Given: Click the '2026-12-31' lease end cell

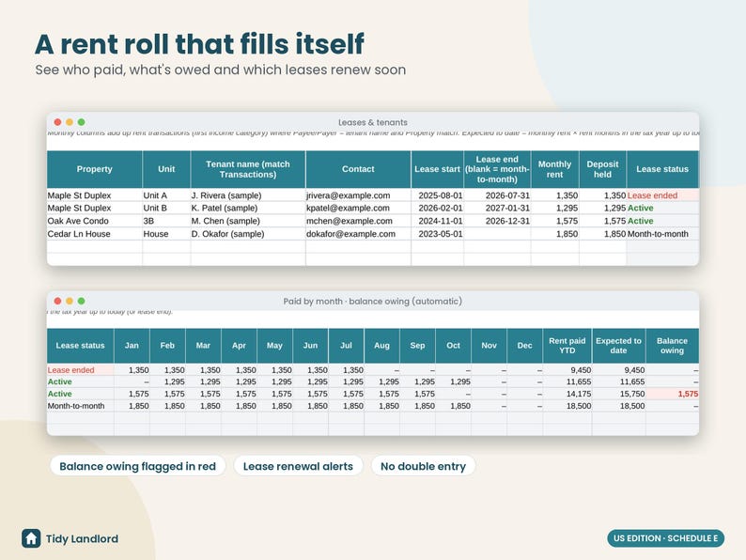Looking at the screenshot, I should (x=497, y=221).
